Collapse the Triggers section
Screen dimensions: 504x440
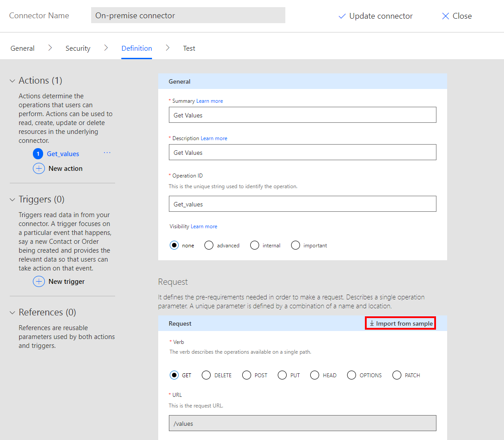pos(12,200)
